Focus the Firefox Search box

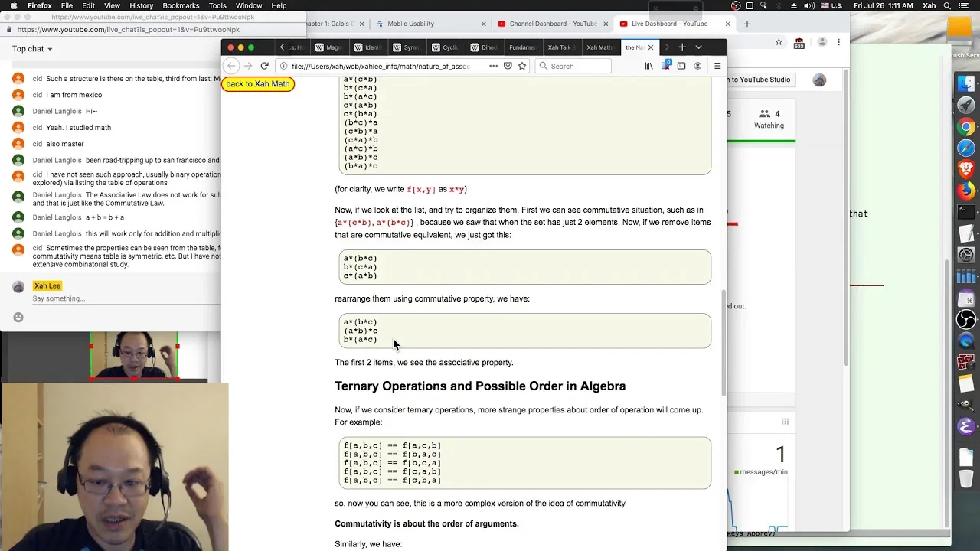click(573, 66)
